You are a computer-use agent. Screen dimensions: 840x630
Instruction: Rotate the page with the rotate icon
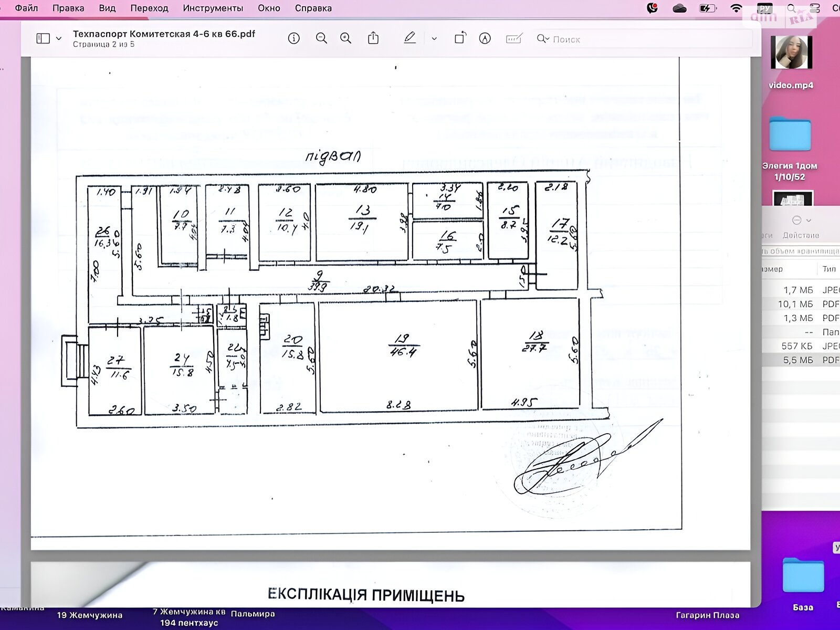point(459,38)
